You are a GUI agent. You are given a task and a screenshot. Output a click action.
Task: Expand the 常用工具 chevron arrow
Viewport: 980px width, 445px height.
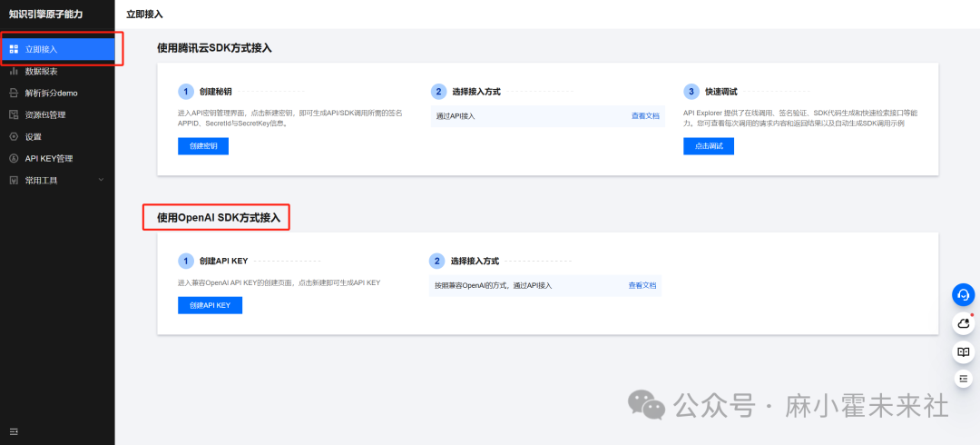click(102, 180)
